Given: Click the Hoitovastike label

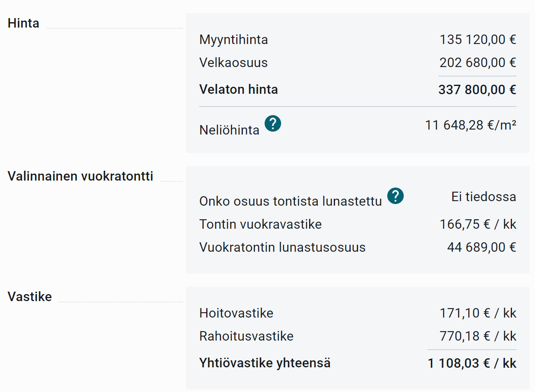Looking at the screenshot, I should coord(236,313).
